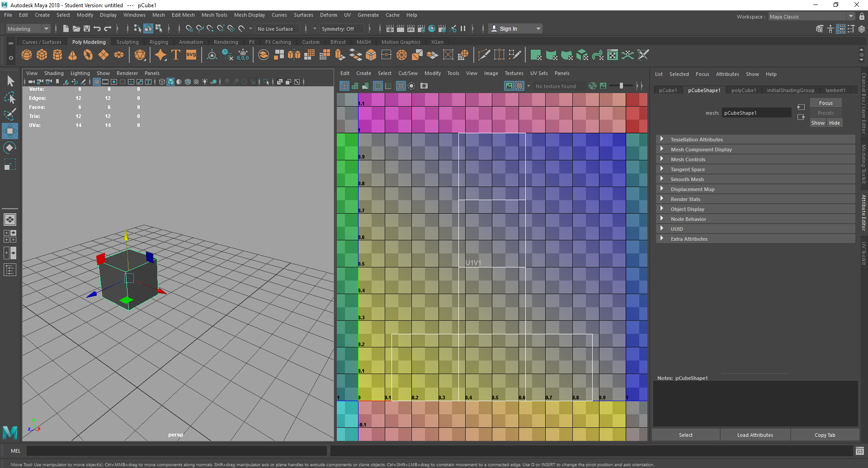Click the Undo arrow icon
The width and height of the screenshot is (868, 468).
click(97, 29)
